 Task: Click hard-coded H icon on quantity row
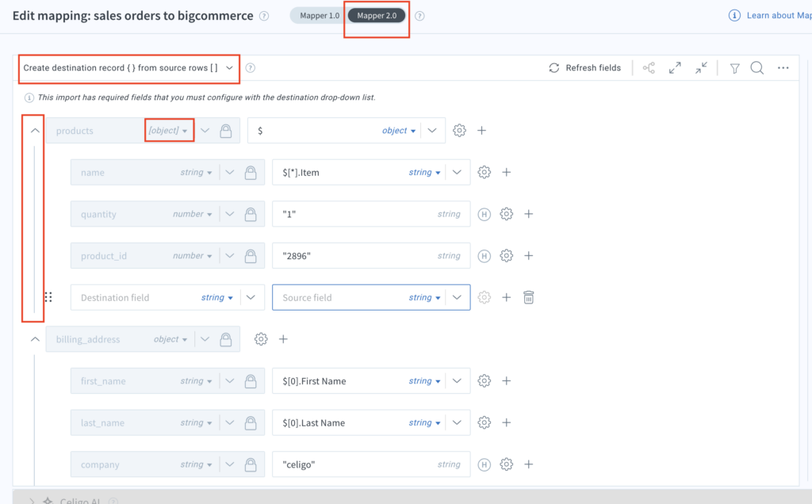tap(485, 214)
